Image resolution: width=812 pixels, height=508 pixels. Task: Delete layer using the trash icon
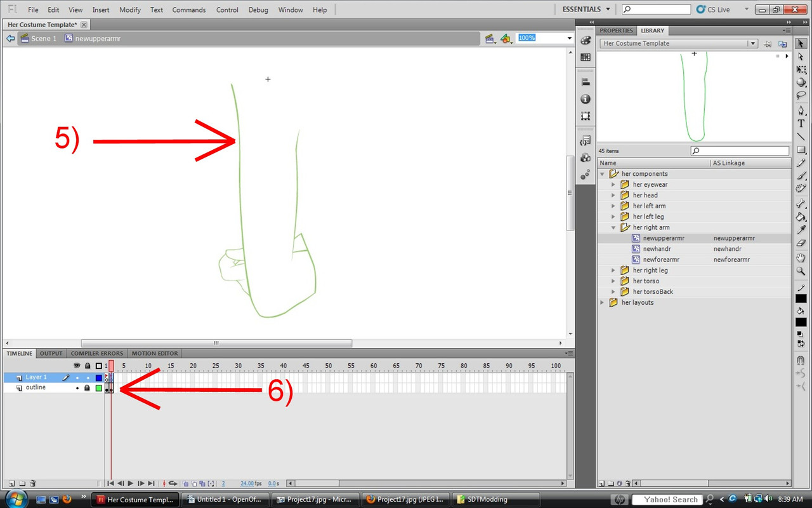click(33, 484)
